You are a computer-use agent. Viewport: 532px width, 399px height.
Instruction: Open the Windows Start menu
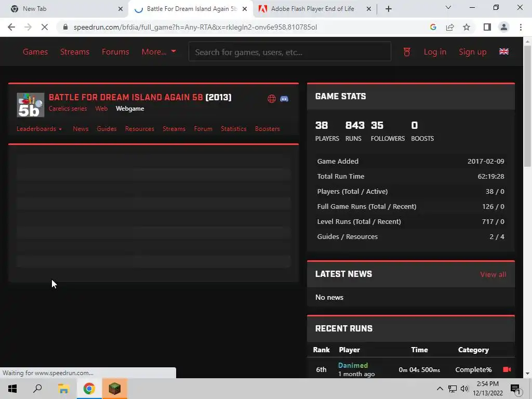(x=12, y=389)
